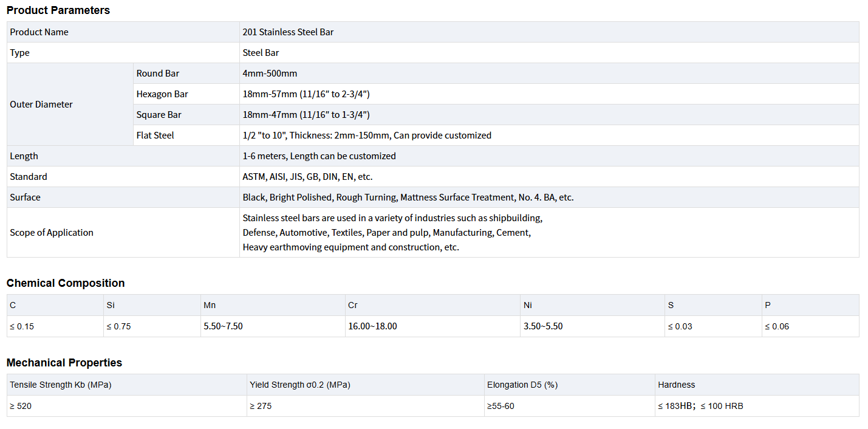Select the Mn column header

click(x=210, y=305)
